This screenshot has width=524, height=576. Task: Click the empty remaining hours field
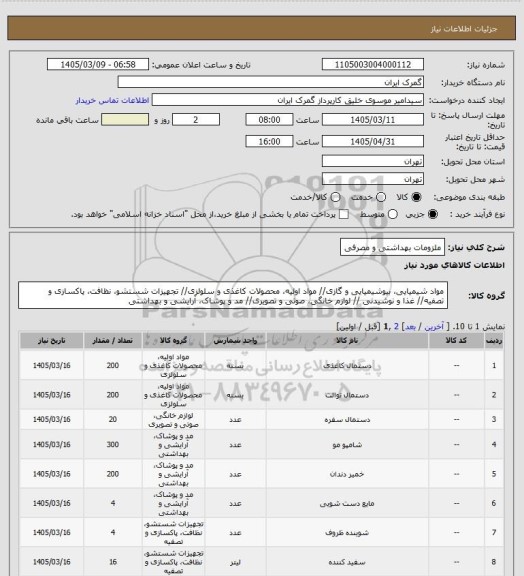click(125, 120)
